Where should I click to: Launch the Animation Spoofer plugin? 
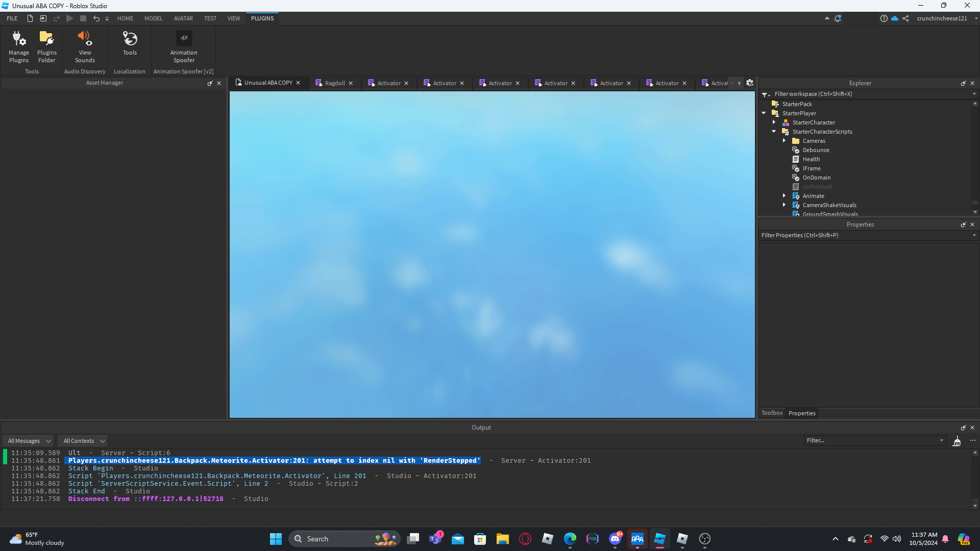click(184, 46)
